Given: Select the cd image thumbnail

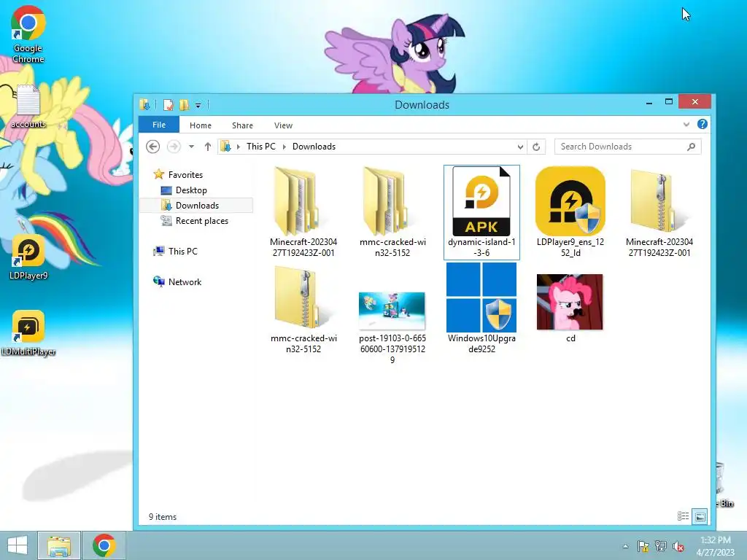Looking at the screenshot, I should tap(570, 308).
